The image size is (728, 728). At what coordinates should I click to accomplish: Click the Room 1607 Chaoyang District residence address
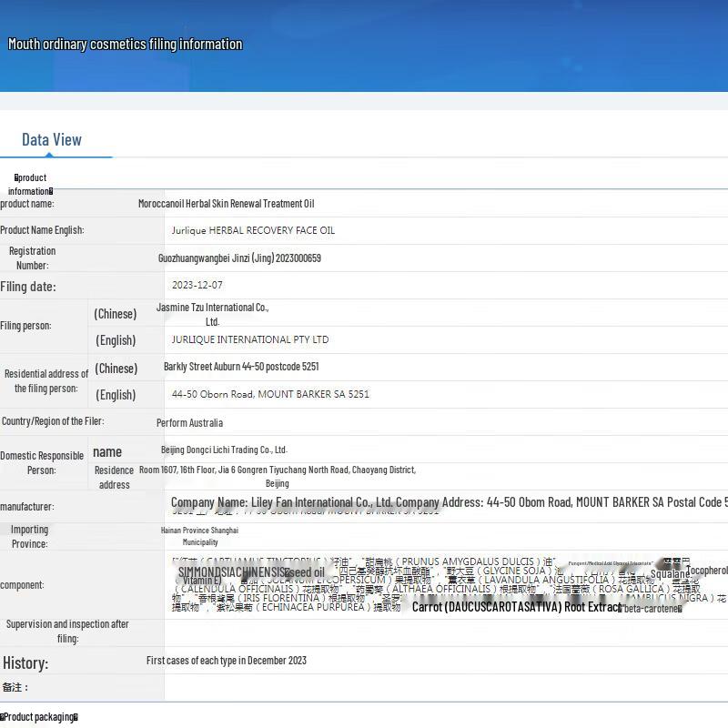tap(277, 476)
